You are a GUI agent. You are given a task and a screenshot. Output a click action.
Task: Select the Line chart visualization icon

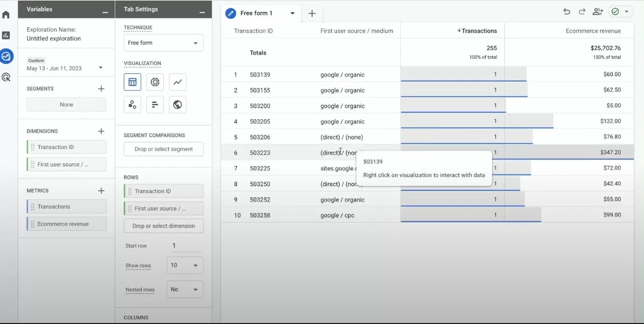[x=177, y=82]
